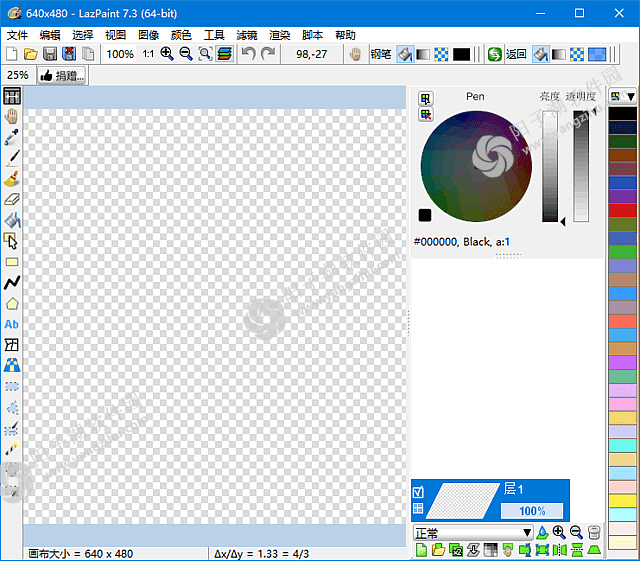This screenshot has width=640, height=561.
Task: Save the image with the floppy disk icon
Action: [50, 54]
